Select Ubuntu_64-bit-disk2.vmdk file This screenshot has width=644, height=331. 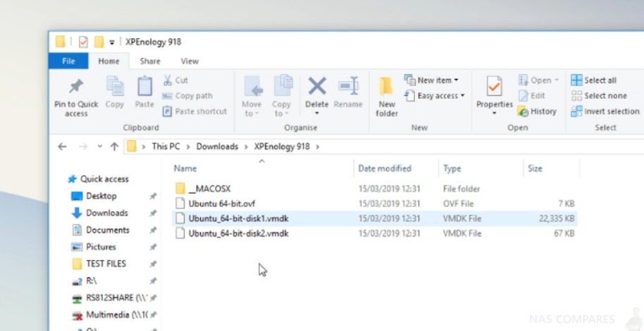[x=239, y=234]
